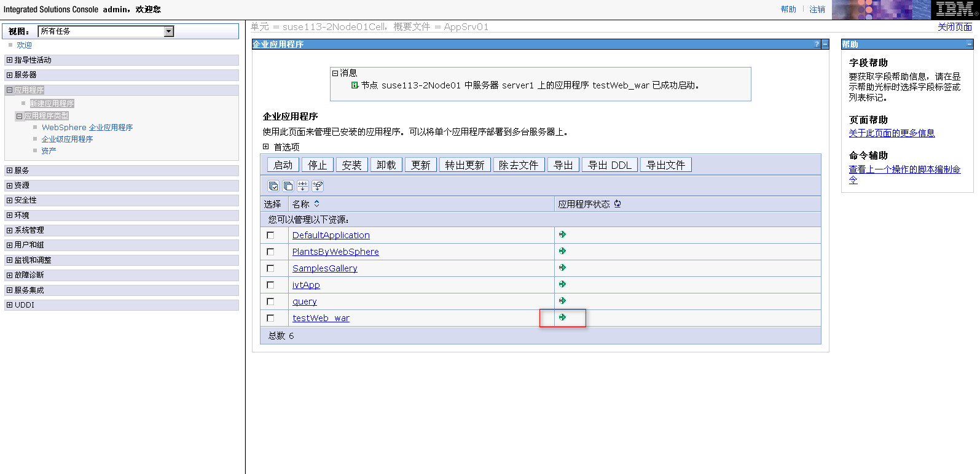The image size is (980, 474).
Task: Minimize the 帮助 panel
Action: point(970,44)
